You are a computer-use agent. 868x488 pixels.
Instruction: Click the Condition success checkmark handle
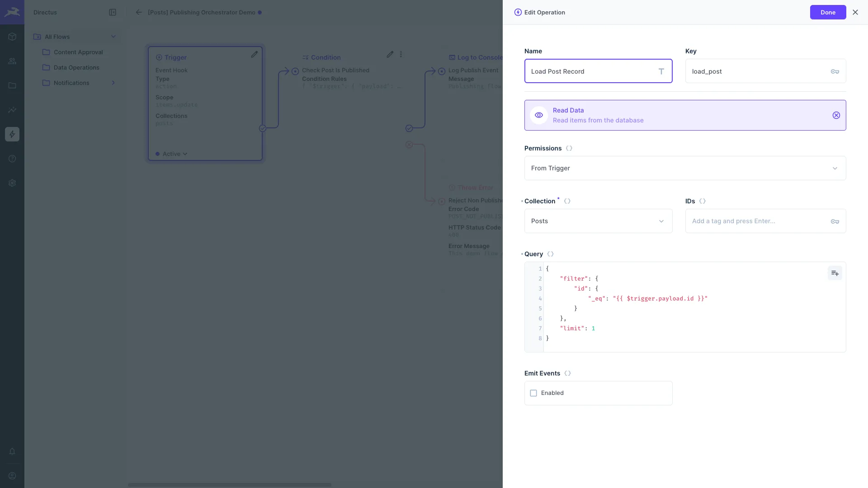pyautogui.click(x=409, y=128)
